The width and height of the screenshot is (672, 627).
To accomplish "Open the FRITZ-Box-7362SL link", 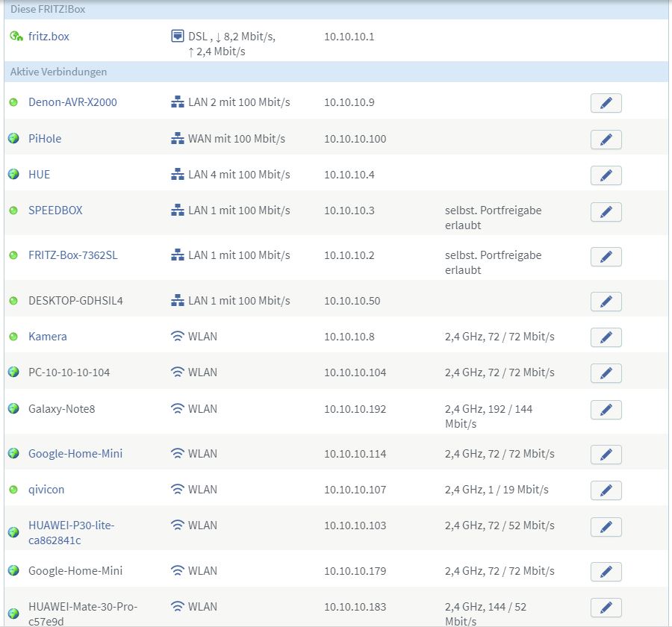I will click(73, 255).
